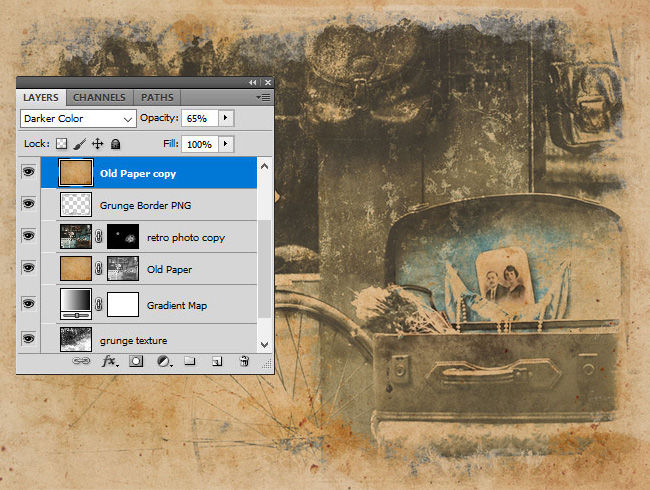Image resolution: width=650 pixels, height=490 pixels.
Task: Open the Layers panel options menu
Action: click(x=263, y=97)
